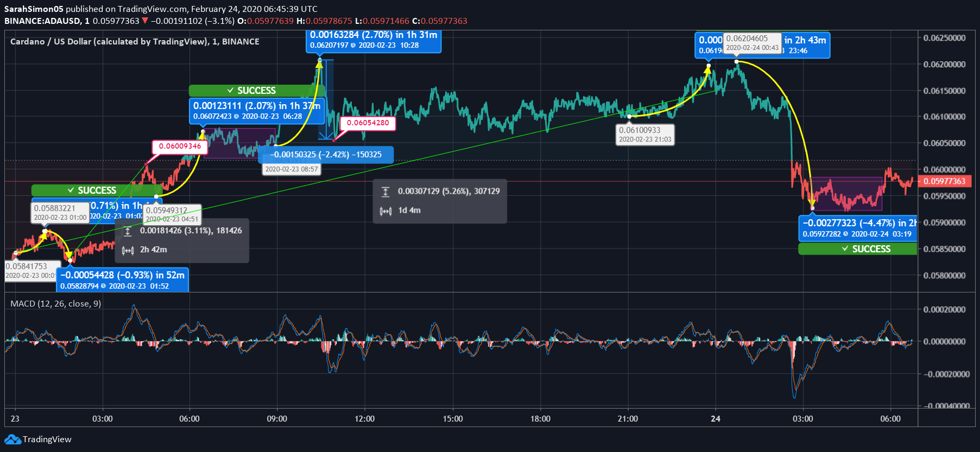Click the TradingView text link at the bottom
This screenshot has height=452, width=980.
[x=47, y=439]
